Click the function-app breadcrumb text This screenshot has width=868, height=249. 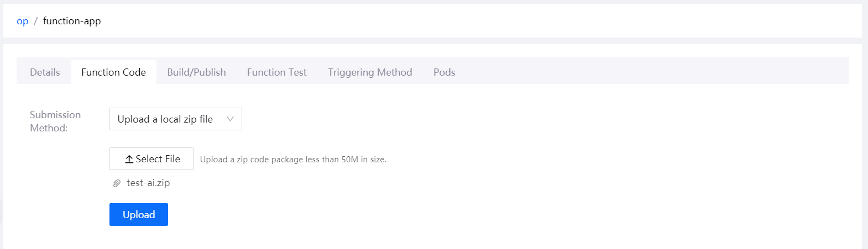(x=72, y=21)
